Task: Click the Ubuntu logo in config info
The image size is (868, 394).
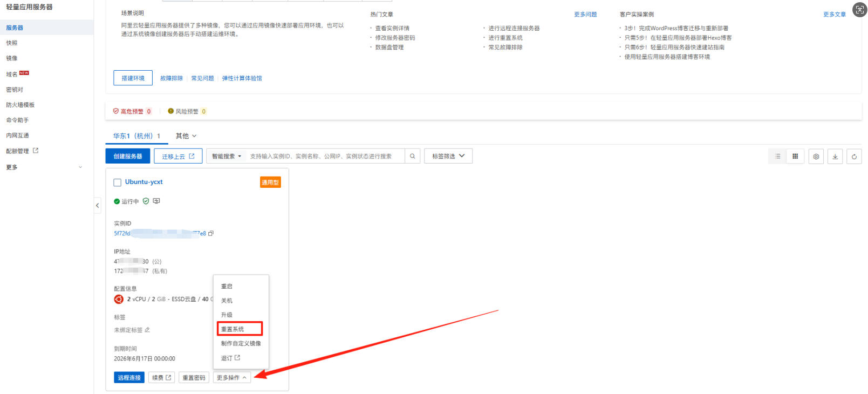Action: [119, 299]
